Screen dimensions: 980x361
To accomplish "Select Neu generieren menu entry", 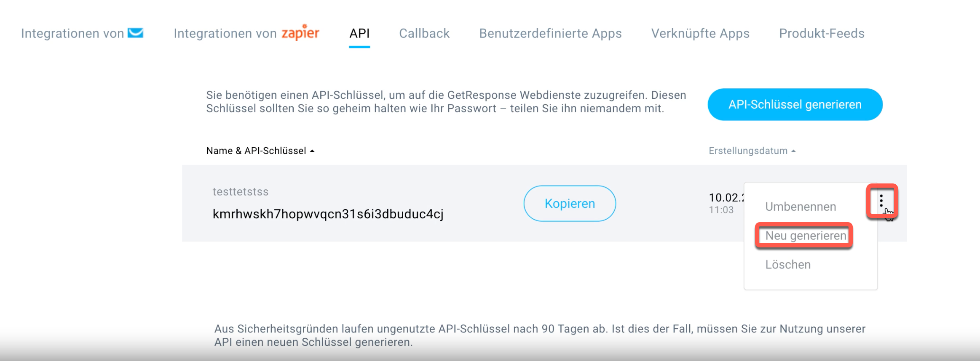I will coord(806,236).
